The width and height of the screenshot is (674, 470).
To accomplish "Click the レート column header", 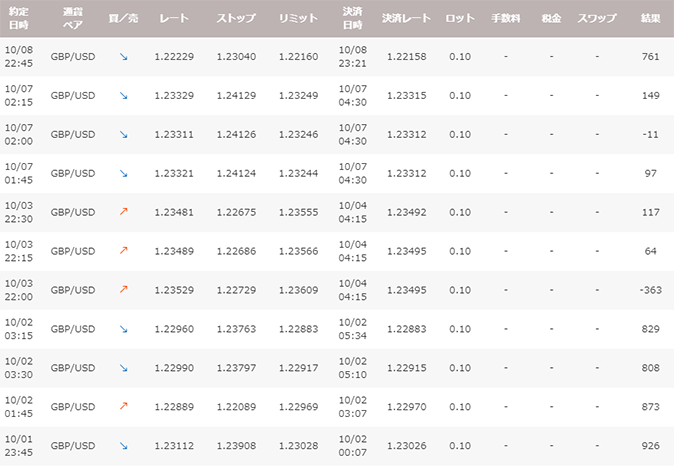I will point(172,19).
